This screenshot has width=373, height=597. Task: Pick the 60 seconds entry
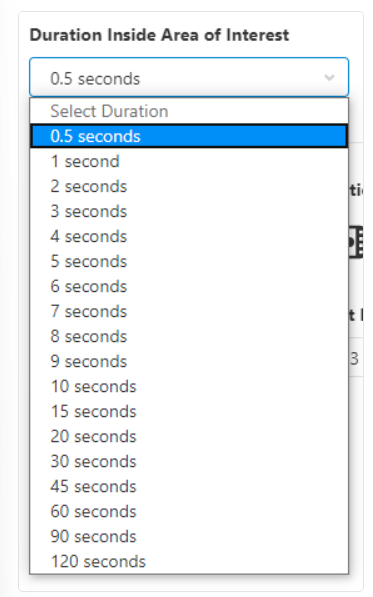pyautogui.click(x=189, y=511)
